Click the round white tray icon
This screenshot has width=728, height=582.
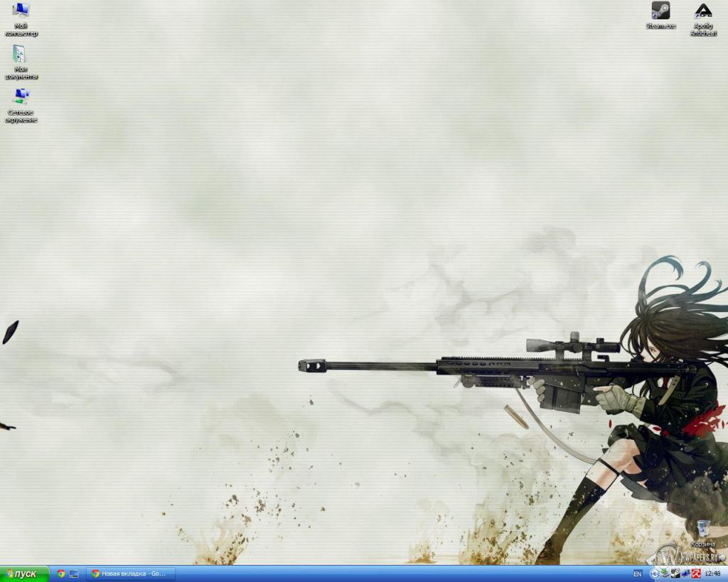[x=655, y=574]
